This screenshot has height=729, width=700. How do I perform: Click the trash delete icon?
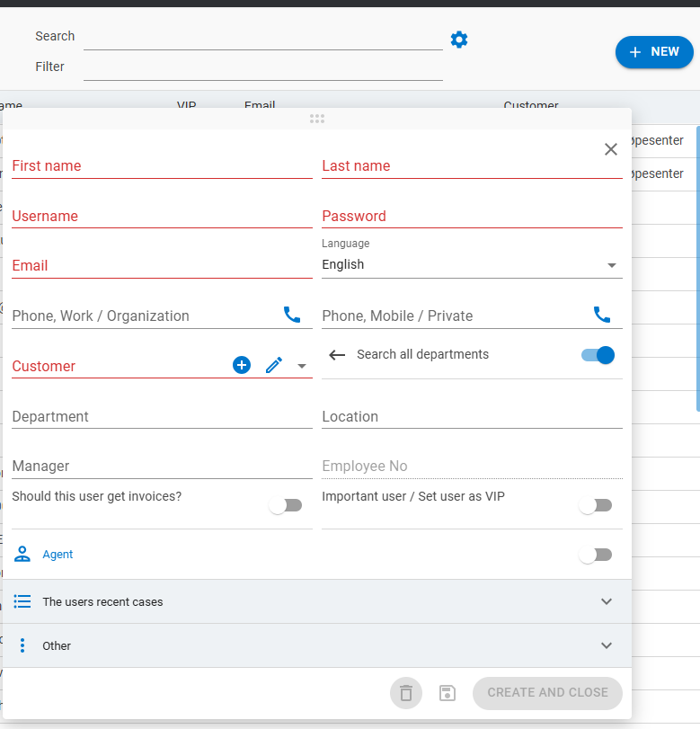tap(406, 693)
